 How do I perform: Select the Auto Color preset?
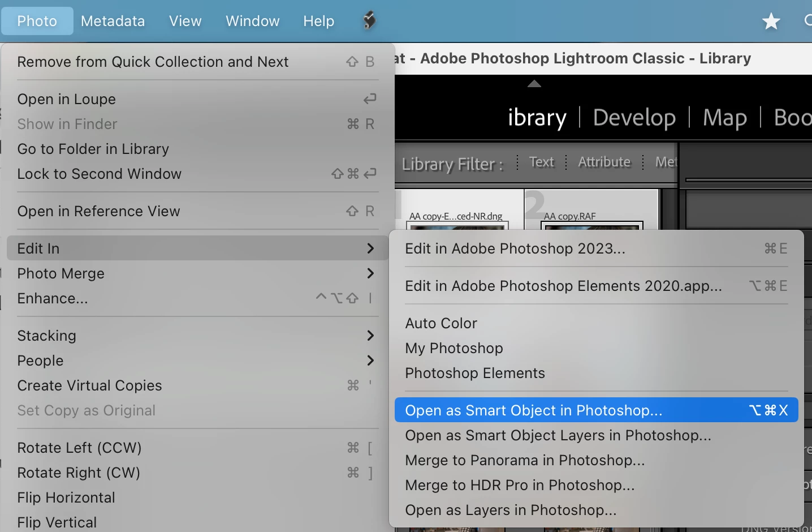coord(597,323)
